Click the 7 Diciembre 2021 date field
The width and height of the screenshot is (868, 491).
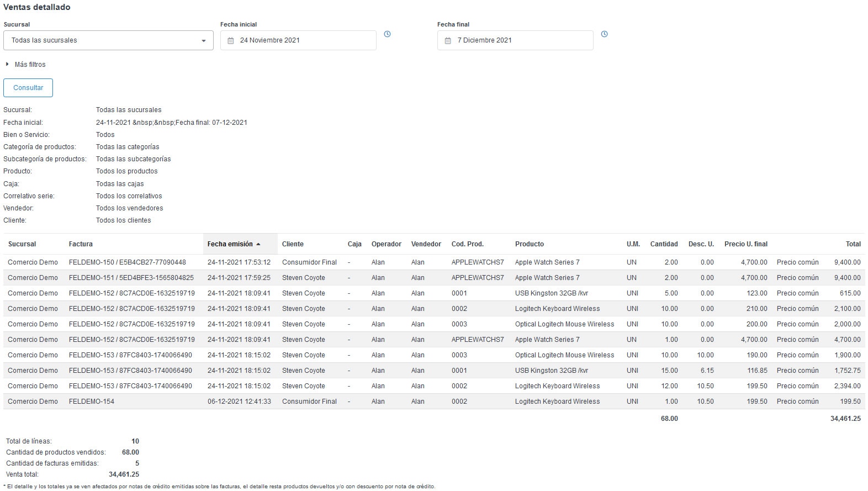515,40
